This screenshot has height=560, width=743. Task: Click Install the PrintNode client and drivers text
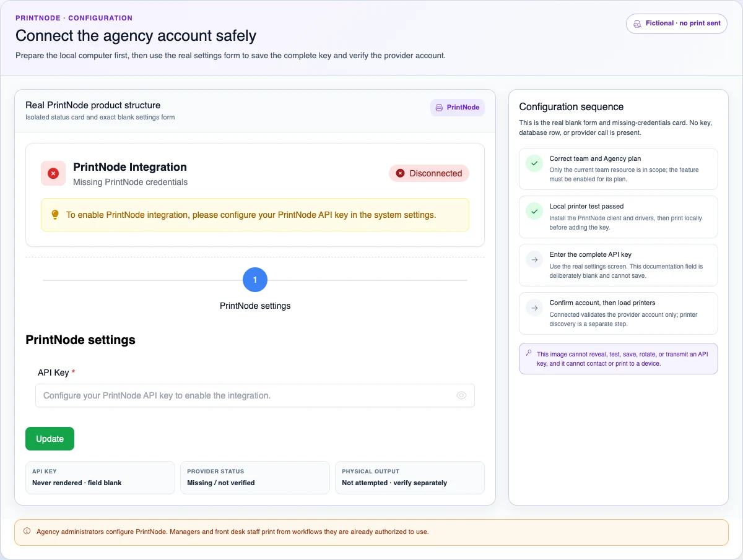(625, 223)
